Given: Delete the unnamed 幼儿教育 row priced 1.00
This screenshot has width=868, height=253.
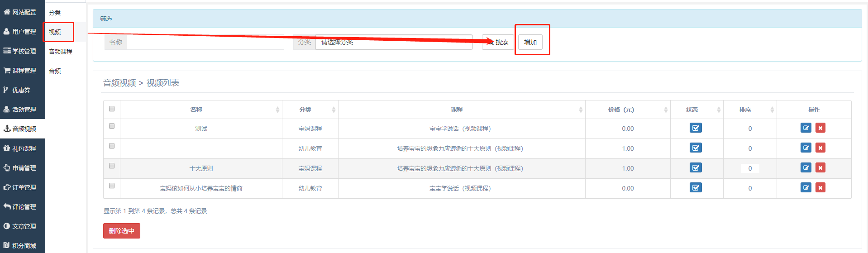Looking at the screenshot, I should pyautogui.click(x=820, y=148).
